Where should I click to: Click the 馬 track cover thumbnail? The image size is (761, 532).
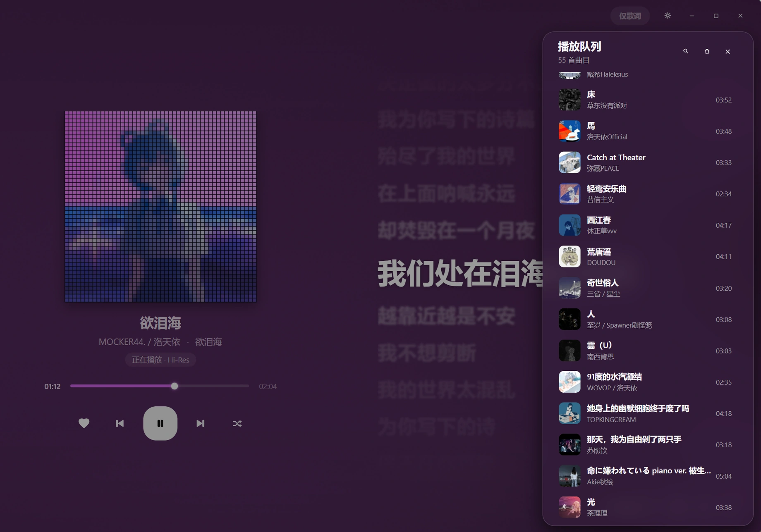coord(570,131)
